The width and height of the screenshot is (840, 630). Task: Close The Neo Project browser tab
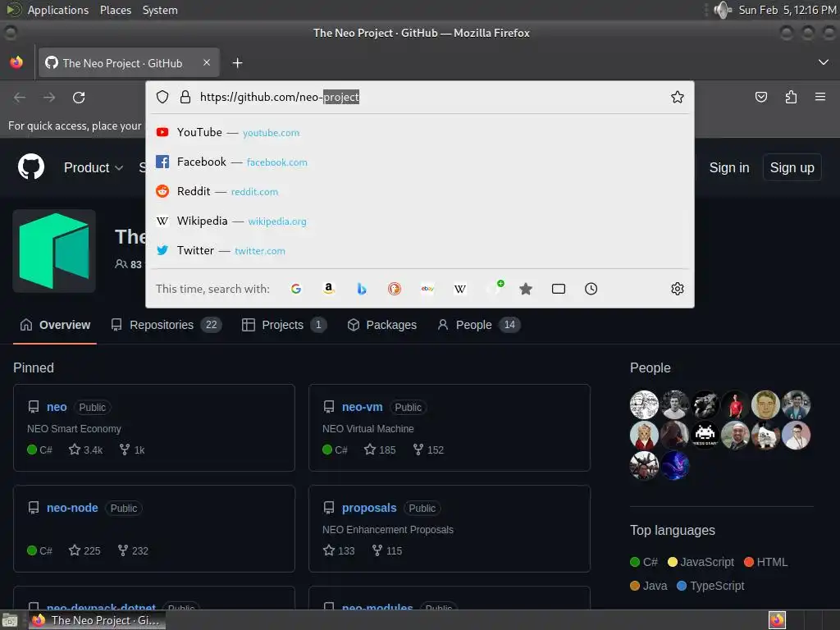pos(207,62)
